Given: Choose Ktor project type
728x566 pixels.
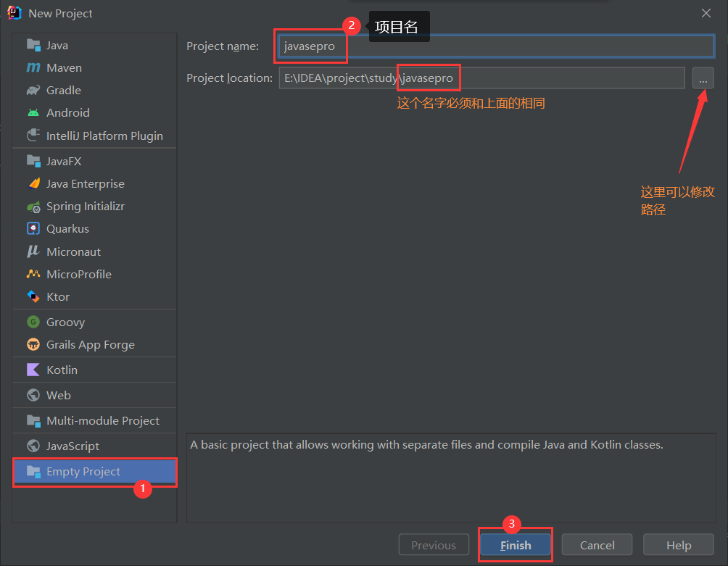Looking at the screenshot, I should [95, 296].
